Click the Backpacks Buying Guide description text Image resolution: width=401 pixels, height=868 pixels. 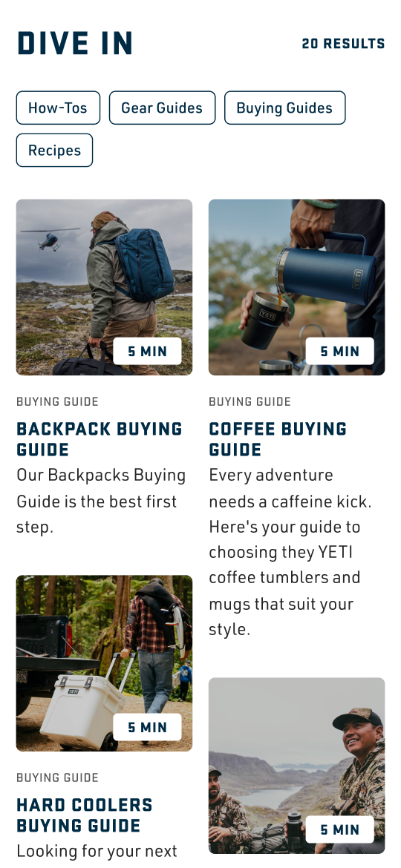(101, 501)
